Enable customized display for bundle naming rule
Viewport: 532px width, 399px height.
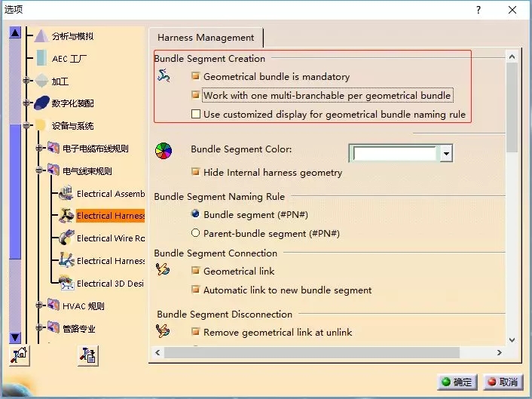coord(196,115)
